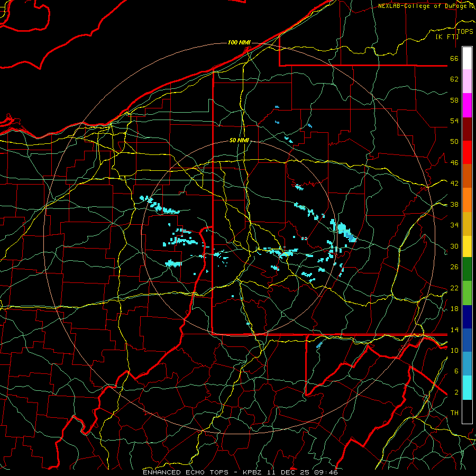Click the legend value 58
Image resolution: width=476 pixels, height=476 pixels.
pyautogui.click(x=454, y=100)
